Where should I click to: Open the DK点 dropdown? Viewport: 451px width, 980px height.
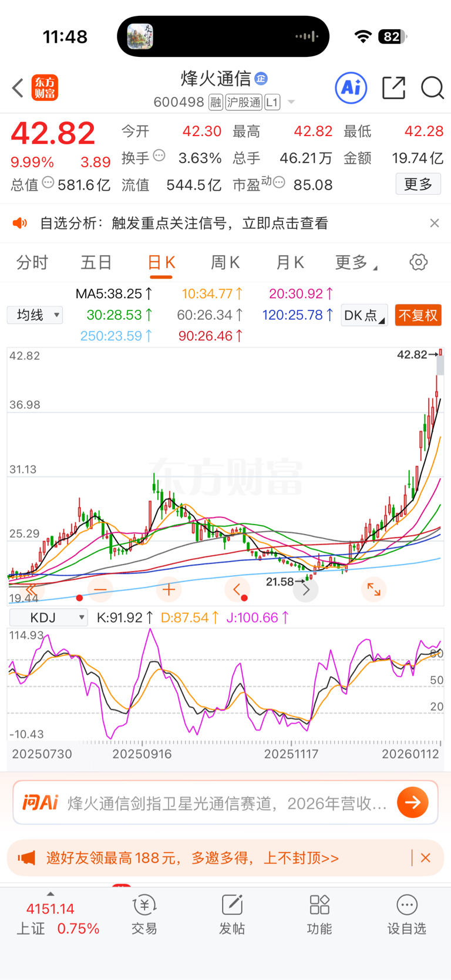[x=365, y=315]
